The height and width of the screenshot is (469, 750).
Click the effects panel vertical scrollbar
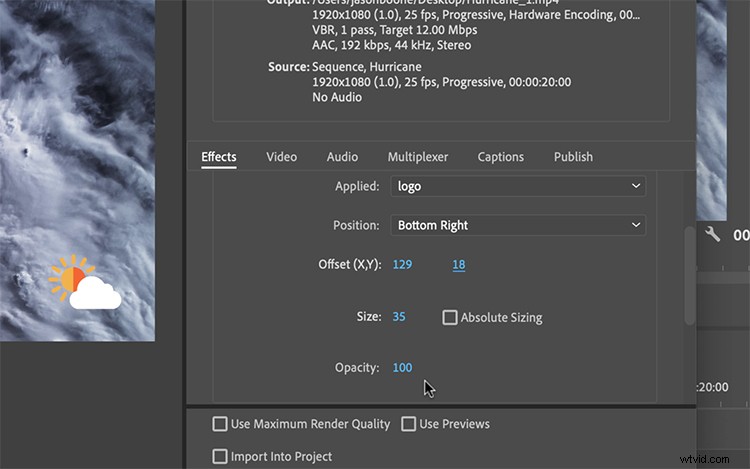click(x=689, y=276)
